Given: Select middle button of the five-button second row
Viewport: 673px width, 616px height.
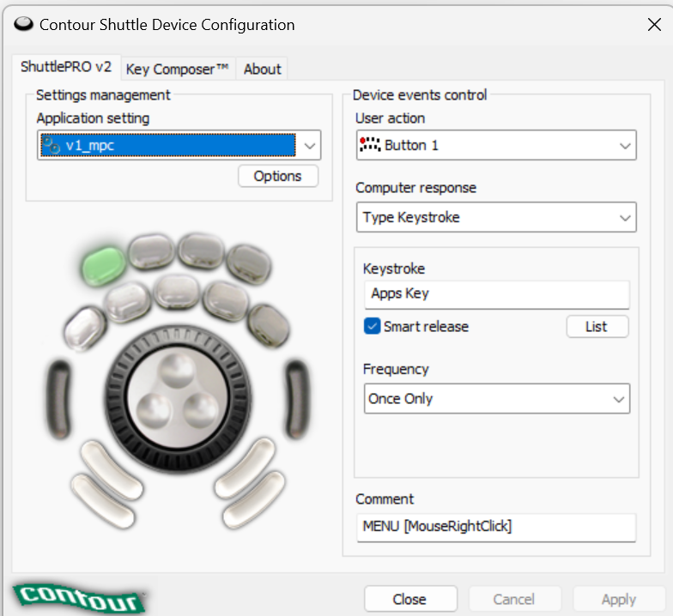Looking at the screenshot, I should [177, 292].
